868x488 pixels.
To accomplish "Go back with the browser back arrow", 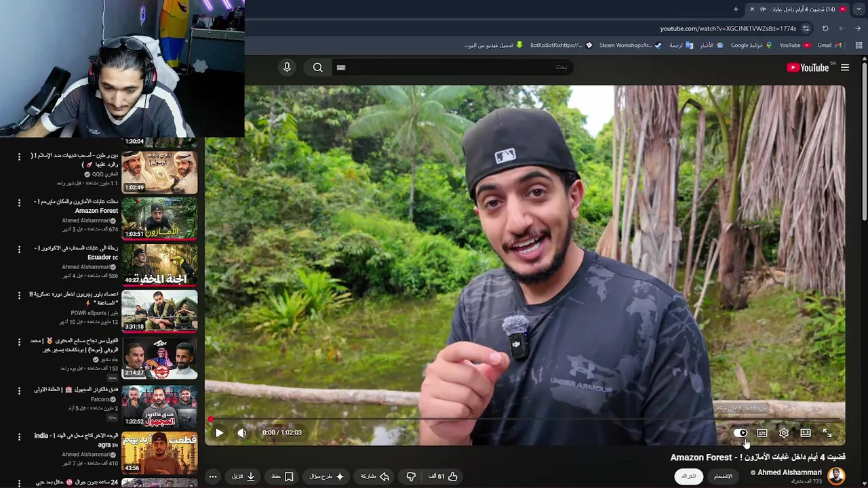I will click(x=859, y=28).
